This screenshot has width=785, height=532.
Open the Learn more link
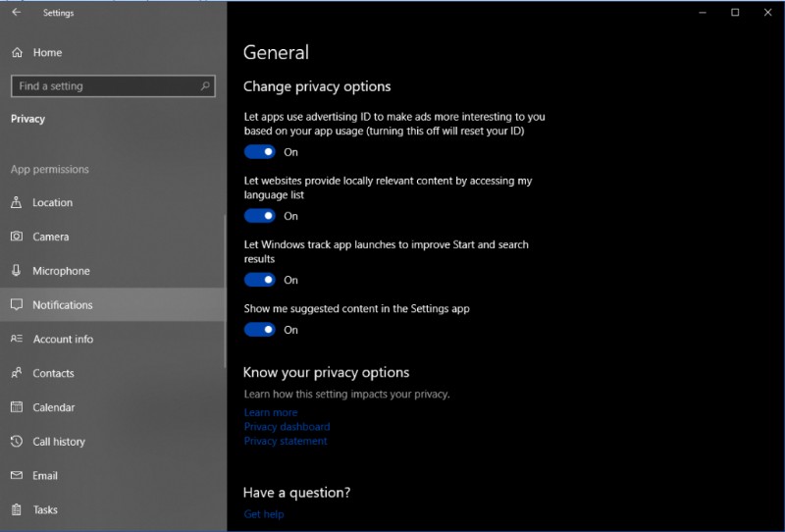tap(271, 412)
